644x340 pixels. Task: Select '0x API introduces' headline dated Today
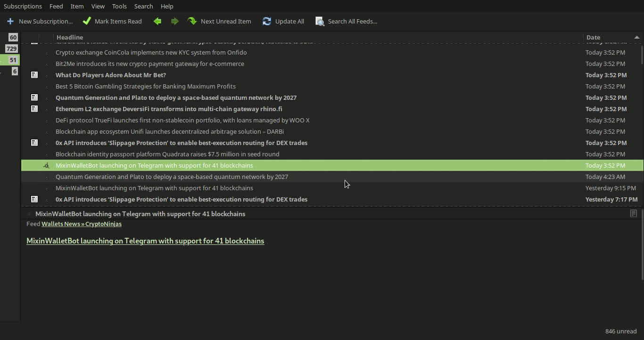pos(182,143)
